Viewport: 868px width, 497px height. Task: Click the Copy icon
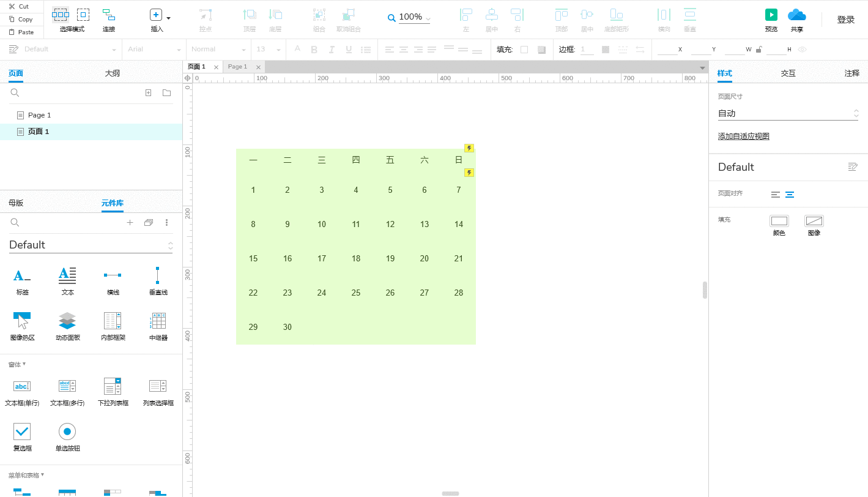(12, 19)
